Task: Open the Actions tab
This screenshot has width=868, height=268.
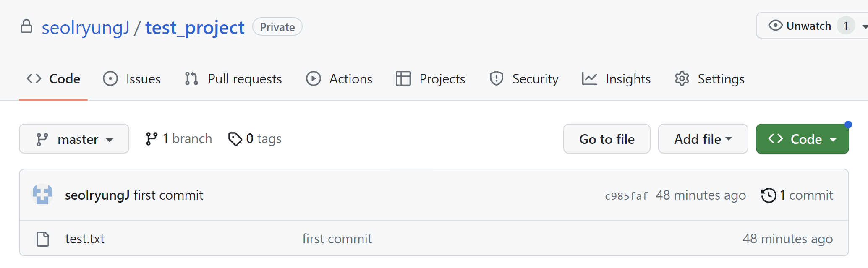Action: click(x=339, y=79)
